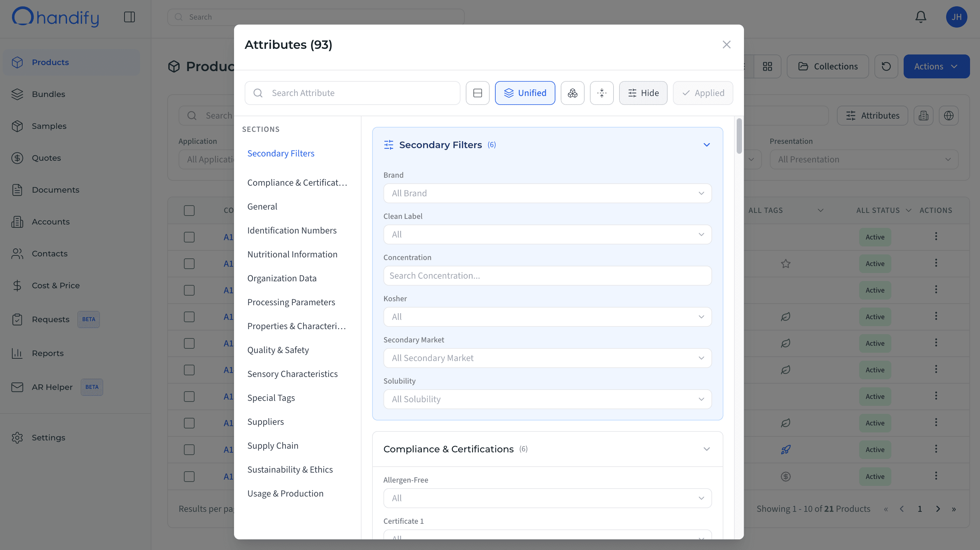Open Bundles in sidebar

71,94
